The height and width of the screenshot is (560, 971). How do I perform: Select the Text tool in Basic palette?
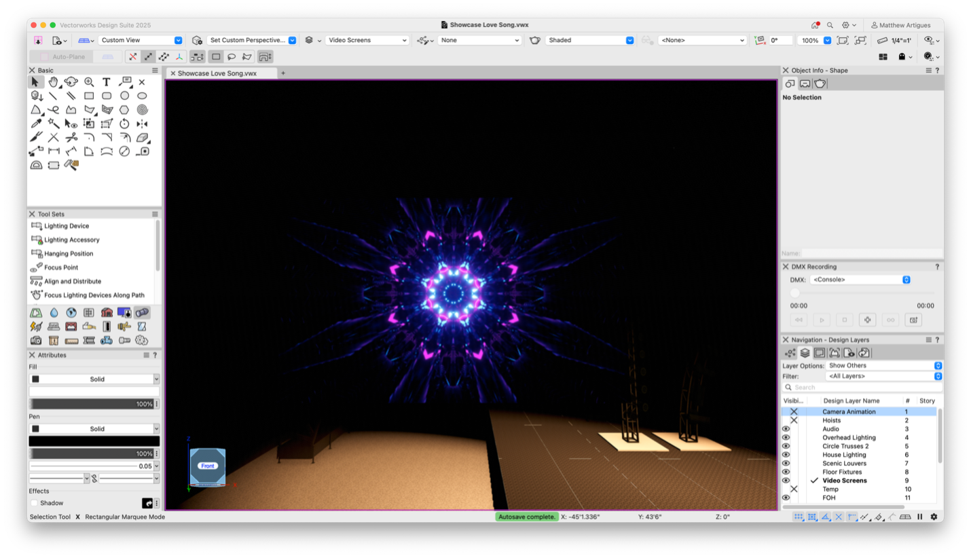107,82
